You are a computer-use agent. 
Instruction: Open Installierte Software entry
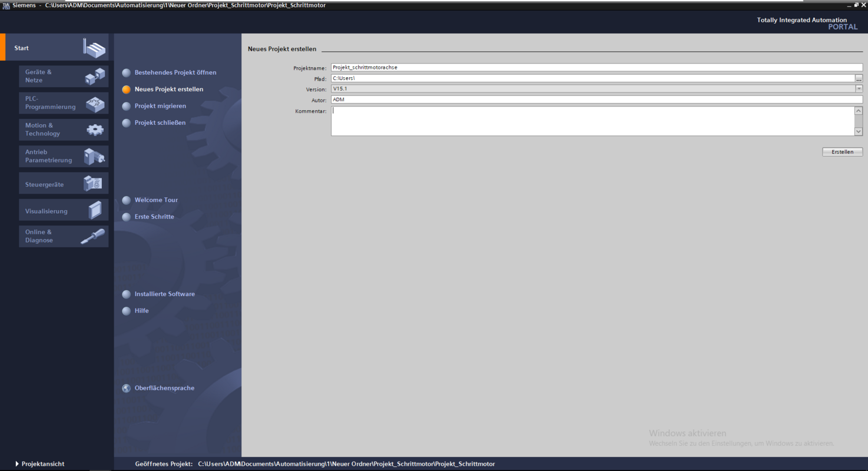tap(164, 294)
